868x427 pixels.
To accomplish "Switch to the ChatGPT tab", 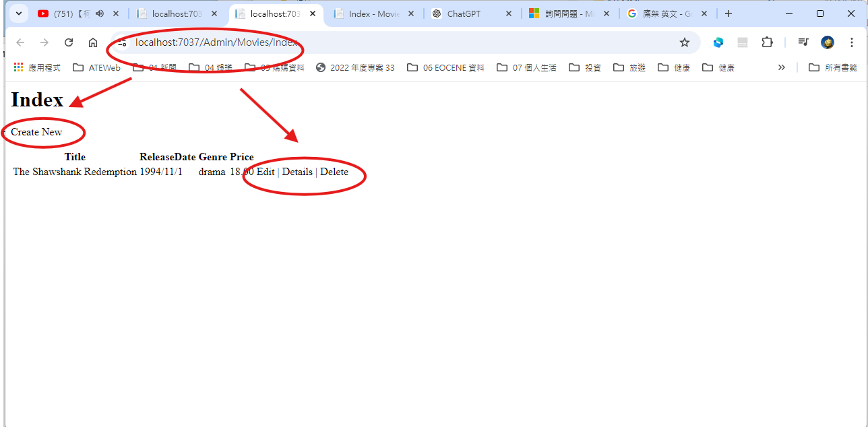I will coord(472,13).
